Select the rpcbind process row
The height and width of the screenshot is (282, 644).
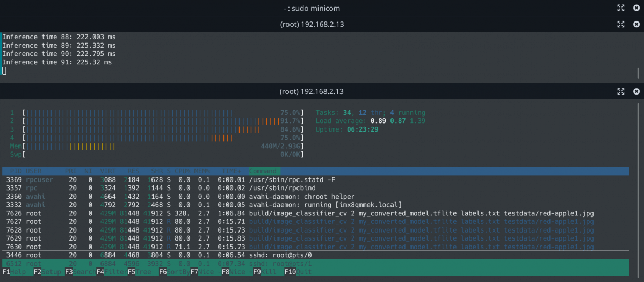tap(161, 188)
